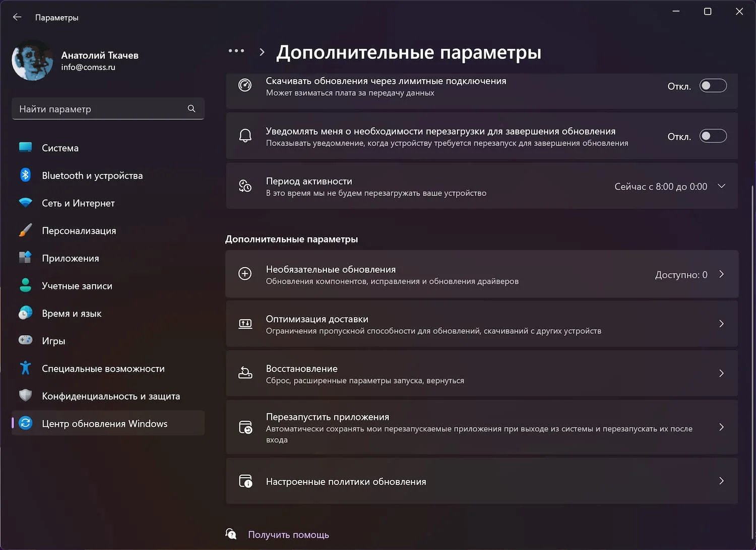This screenshot has width=756, height=550.
Task: Toggle Уведомлять меня о необходимости перезагрузки
Action: (713, 136)
